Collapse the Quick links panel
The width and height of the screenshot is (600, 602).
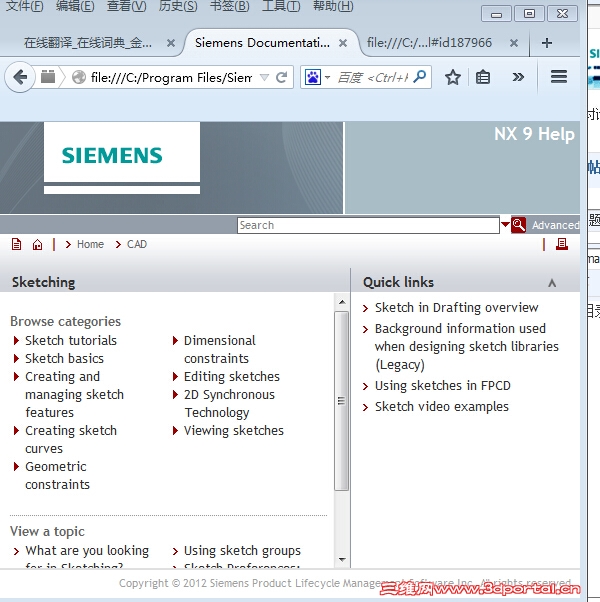[552, 283]
